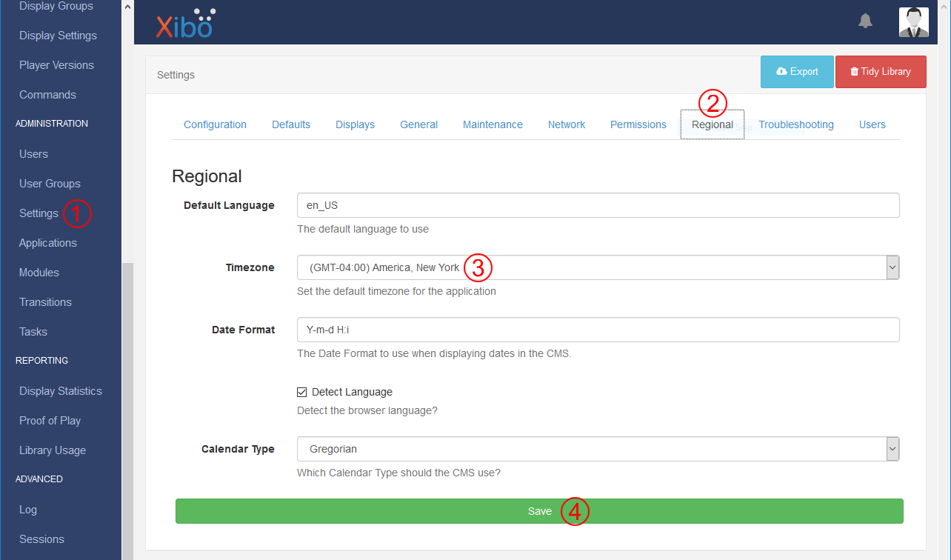Open Sessions in sidebar
Screen dimensions: 951x560
(41, 539)
